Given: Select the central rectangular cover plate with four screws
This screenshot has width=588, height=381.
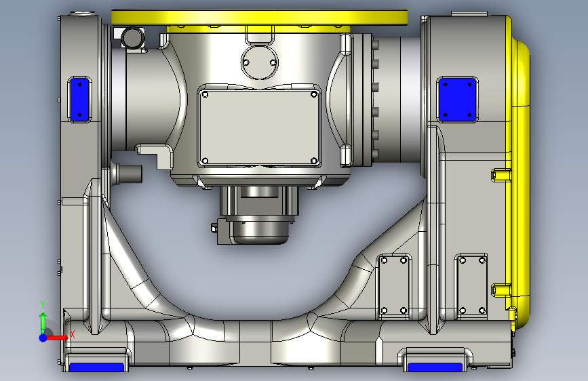Looking at the screenshot, I should pyautogui.click(x=259, y=127).
